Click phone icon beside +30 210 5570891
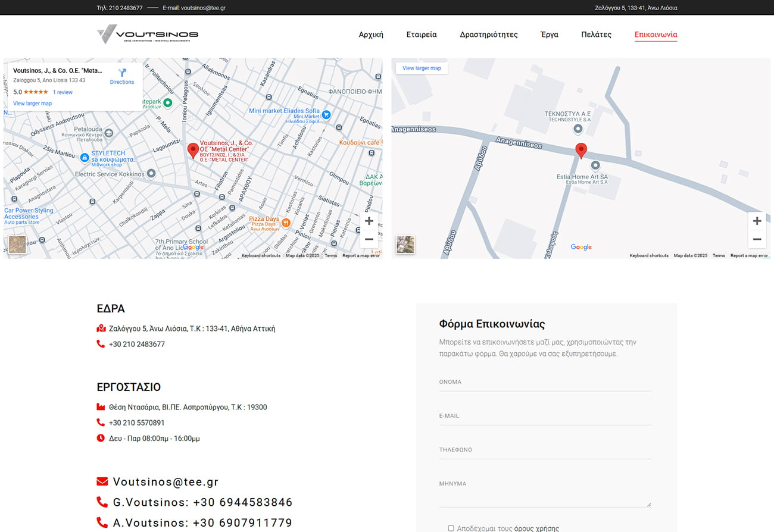Screen dimensions: 774x532 pos(101,423)
